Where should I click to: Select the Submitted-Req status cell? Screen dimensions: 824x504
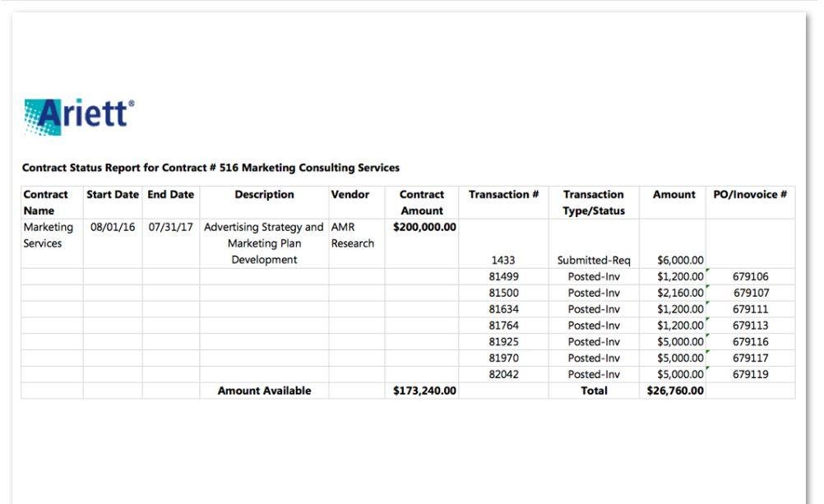point(594,261)
